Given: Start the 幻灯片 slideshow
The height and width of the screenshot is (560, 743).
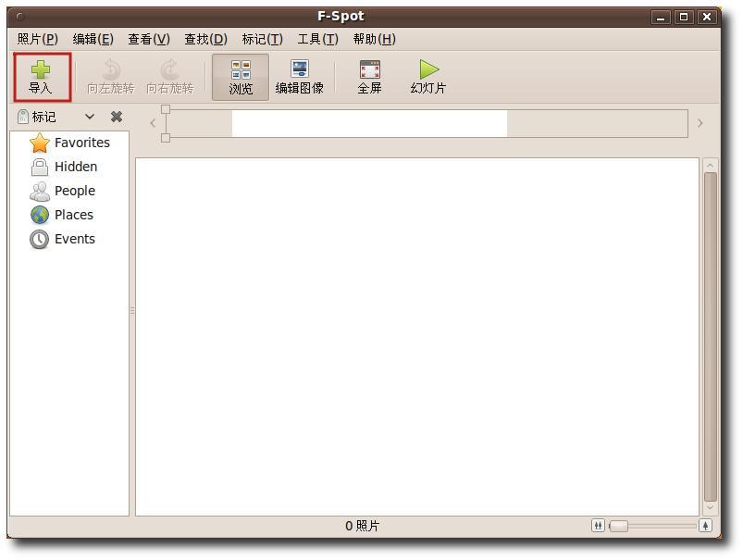Looking at the screenshot, I should [428, 78].
